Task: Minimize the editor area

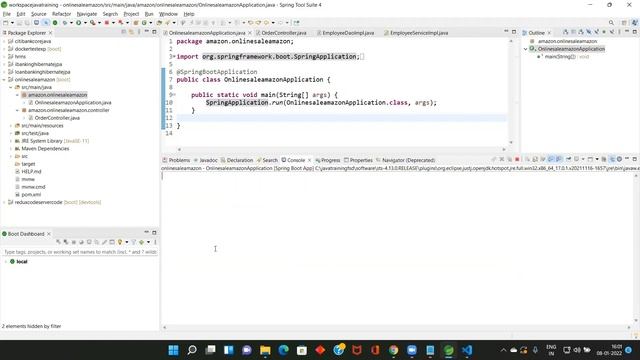Action: [x=506, y=31]
